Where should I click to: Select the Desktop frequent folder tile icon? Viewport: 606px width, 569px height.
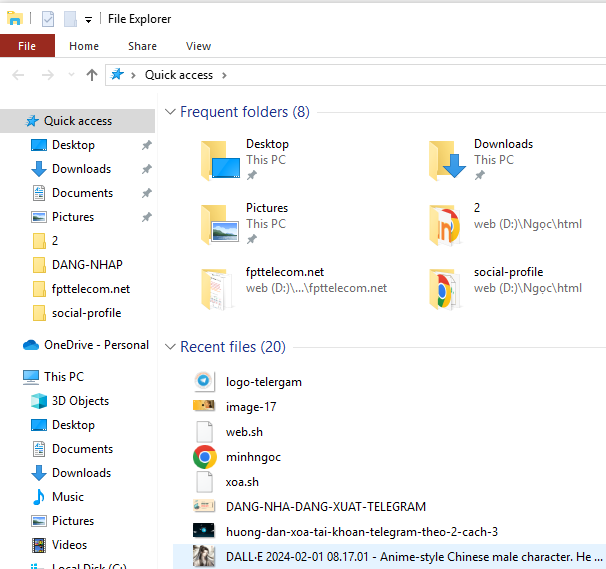pos(220,160)
